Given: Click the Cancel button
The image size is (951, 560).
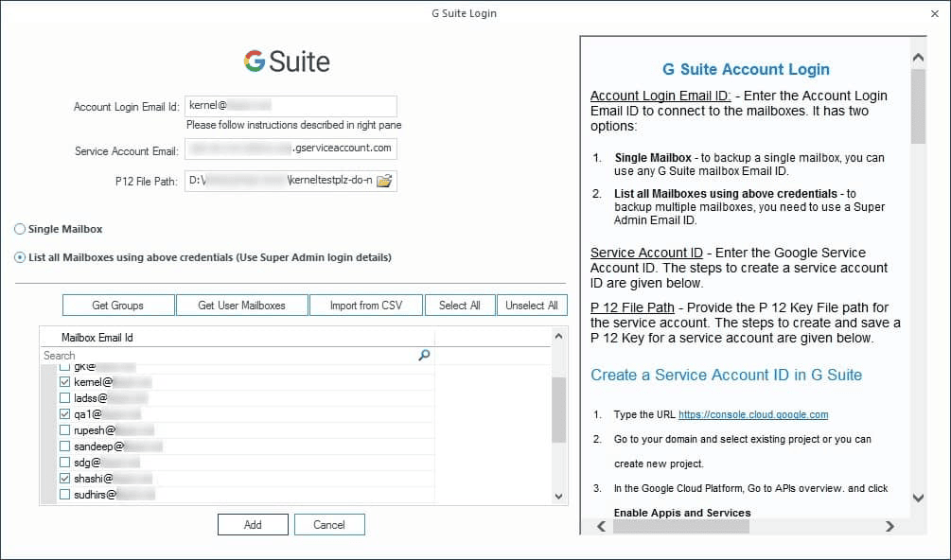Looking at the screenshot, I should pos(329,525).
